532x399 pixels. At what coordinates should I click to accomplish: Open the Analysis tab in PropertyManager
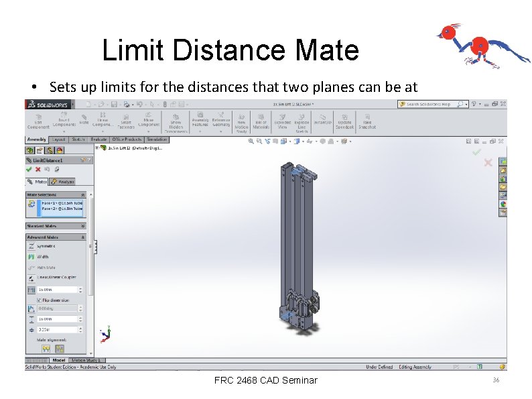(62, 182)
